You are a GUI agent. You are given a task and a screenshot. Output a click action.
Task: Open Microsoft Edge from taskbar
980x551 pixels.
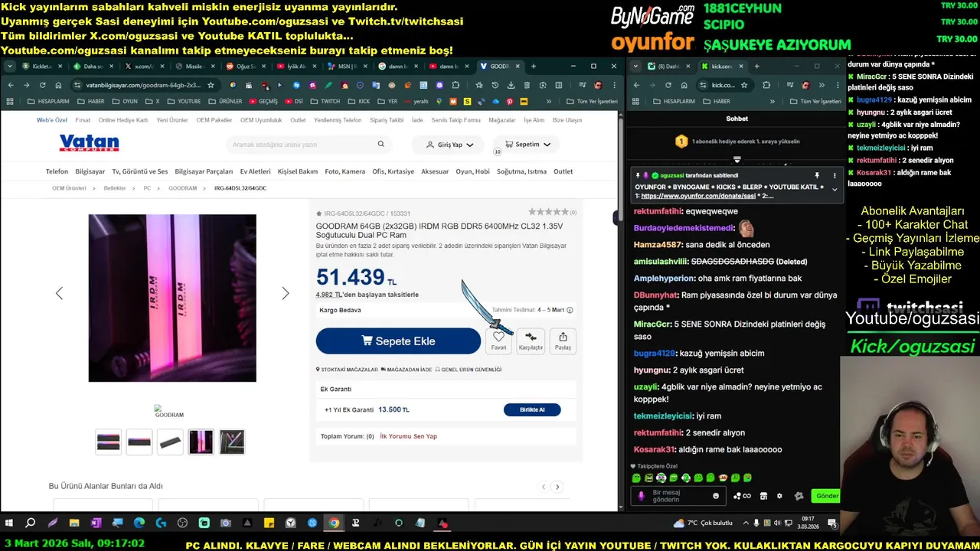point(139,523)
